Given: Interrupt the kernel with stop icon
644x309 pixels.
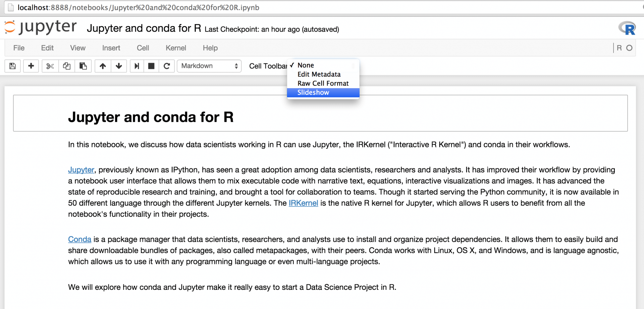Looking at the screenshot, I should pos(151,66).
